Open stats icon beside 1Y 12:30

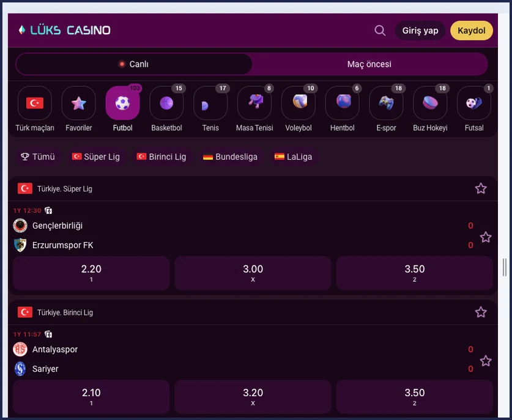click(48, 210)
